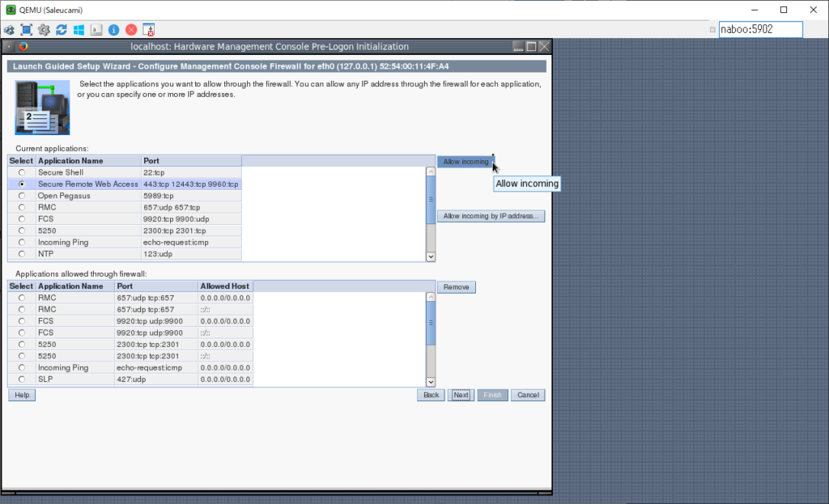This screenshot has width=829, height=504.
Task: Select the NTP radio button
Action: (22, 254)
